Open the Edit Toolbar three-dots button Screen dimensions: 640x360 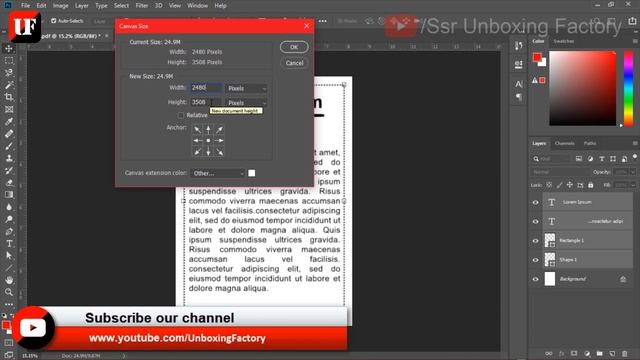[9, 304]
